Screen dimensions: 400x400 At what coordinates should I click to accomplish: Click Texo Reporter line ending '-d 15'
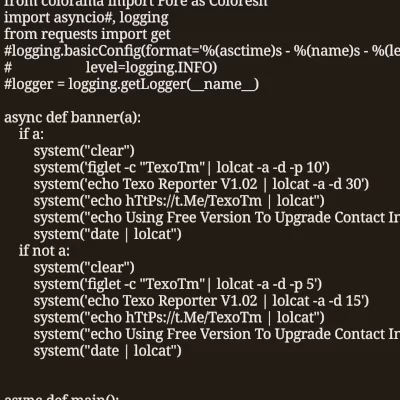(x=201, y=301)
